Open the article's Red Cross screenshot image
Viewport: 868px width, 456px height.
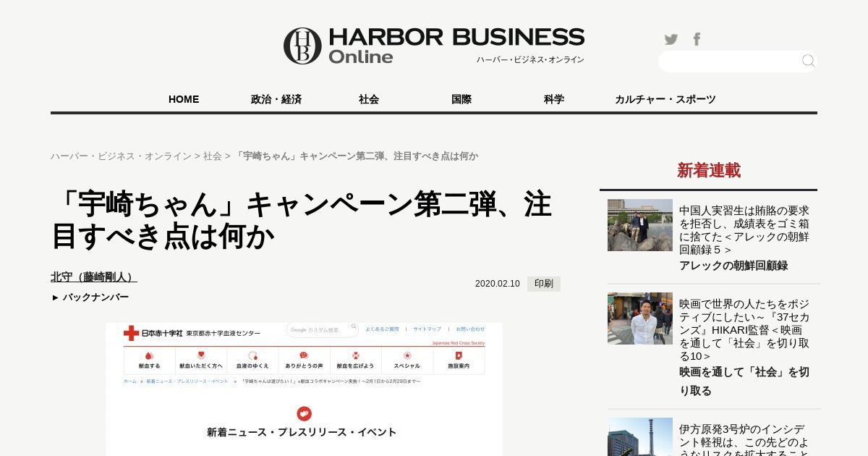[304, 389]
